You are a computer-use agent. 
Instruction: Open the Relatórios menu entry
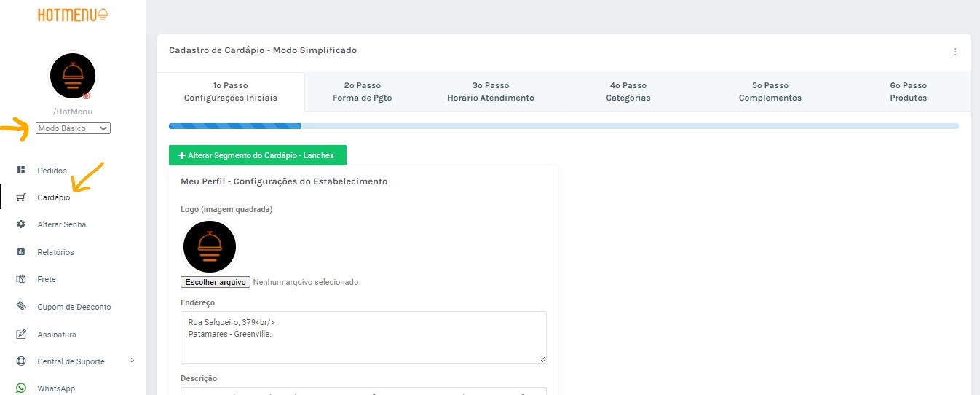point(56,252)
